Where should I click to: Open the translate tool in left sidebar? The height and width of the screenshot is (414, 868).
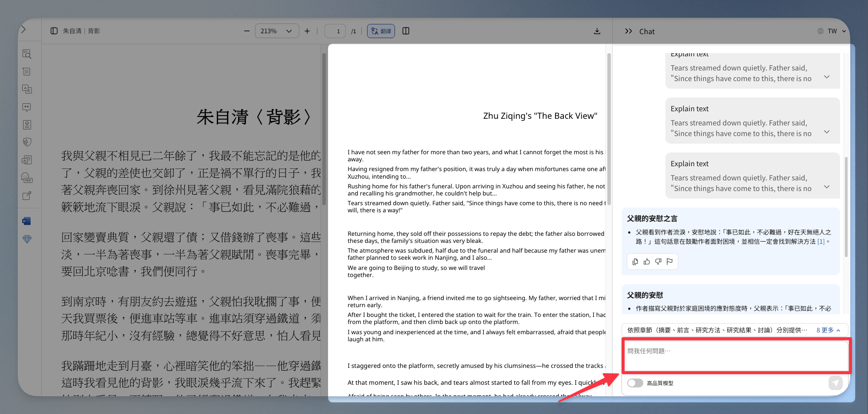tap(27, 89)
